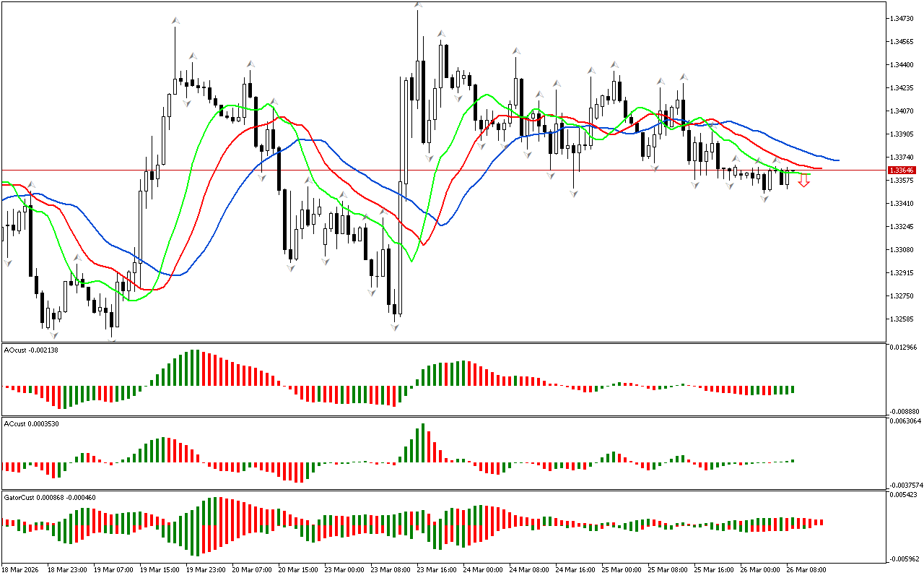The height and width of the screenshot is (578, 924).
Task: Select the right end of the red Alligator line
Action: tap(820, 168)
